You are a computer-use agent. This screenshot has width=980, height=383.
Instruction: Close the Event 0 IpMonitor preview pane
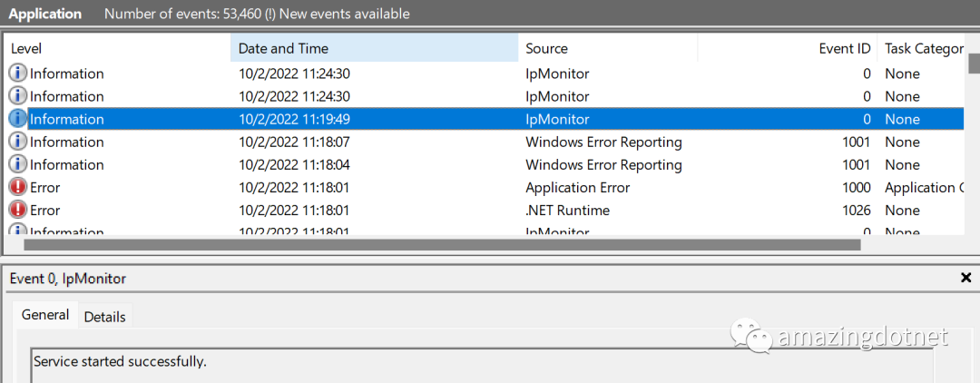[x=965, y=279]
